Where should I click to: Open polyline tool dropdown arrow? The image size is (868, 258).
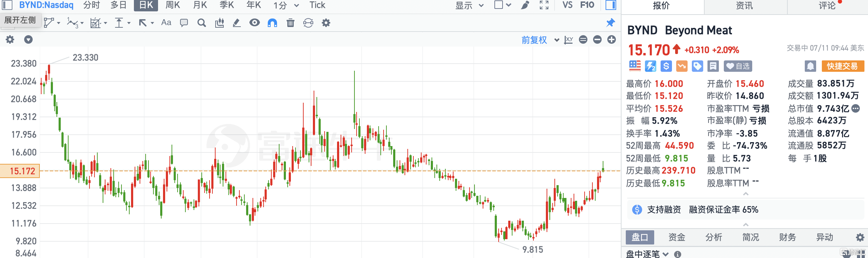point(59,23)
